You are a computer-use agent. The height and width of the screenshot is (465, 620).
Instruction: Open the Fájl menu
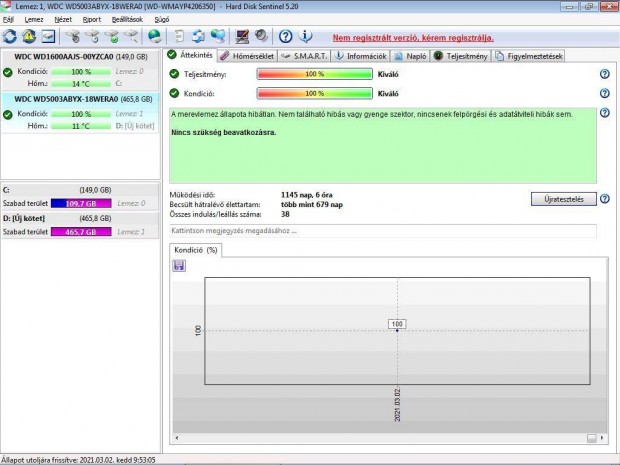[8, 19]
